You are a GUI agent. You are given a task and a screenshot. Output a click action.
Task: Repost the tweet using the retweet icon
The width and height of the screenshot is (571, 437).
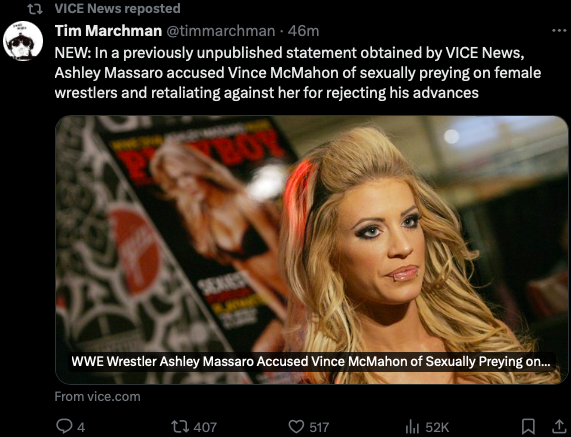[x=180, y=426]
